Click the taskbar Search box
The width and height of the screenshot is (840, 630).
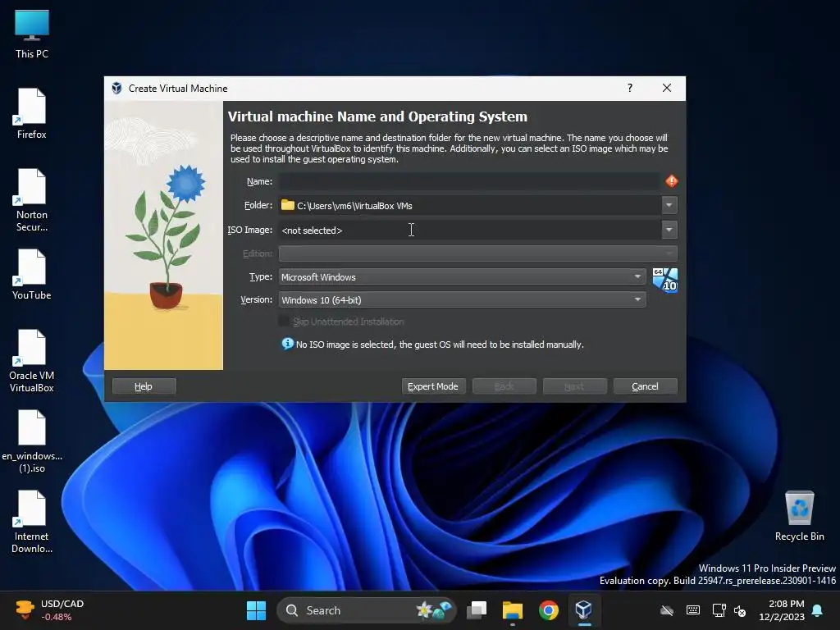pyautogui.click(x=367, y=610)
